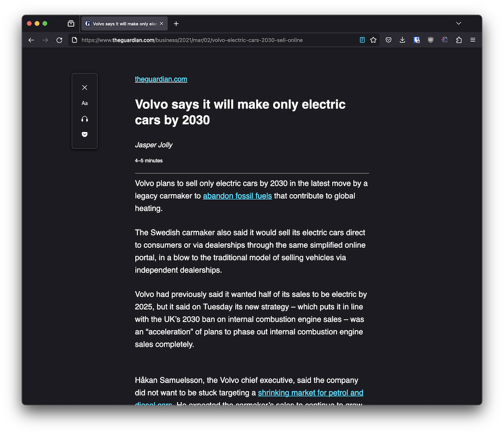Start read aloud with headphones icon
Viewport: 504px width, 434px height.
(85, 119)
